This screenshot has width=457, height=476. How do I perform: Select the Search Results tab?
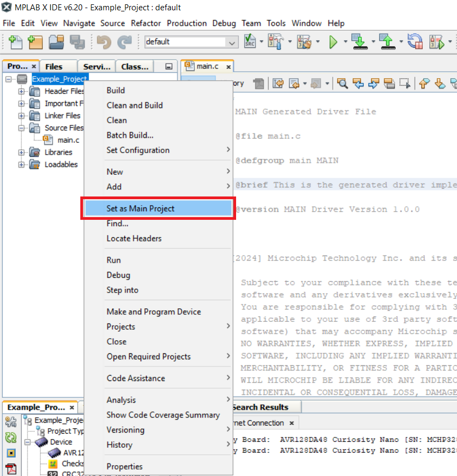[x=261, y=408]
